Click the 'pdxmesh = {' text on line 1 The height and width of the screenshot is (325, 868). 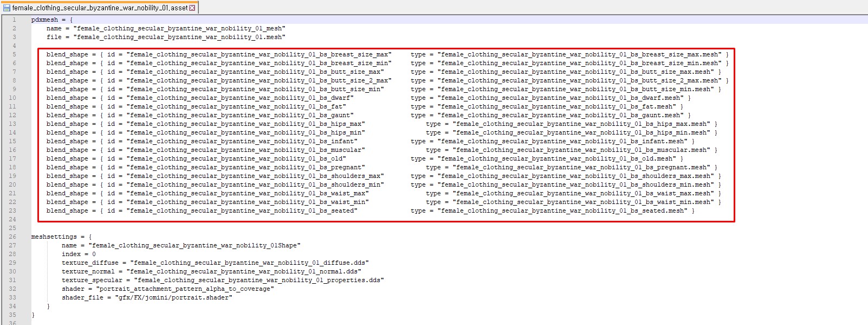tap(52, 20)
